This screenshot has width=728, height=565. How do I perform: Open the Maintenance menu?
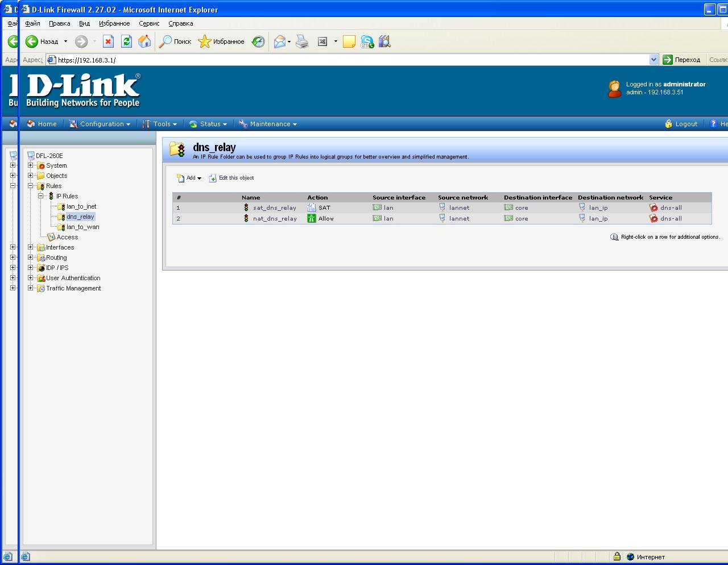268,124
